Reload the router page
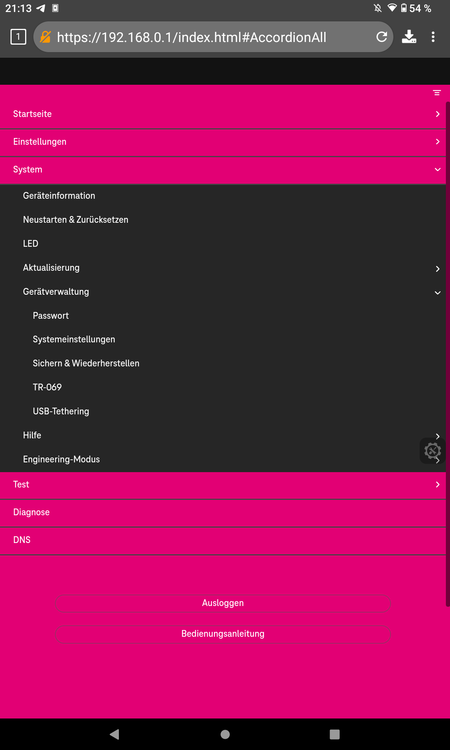Viewport: 450px width, 750px height. (381, 37)
